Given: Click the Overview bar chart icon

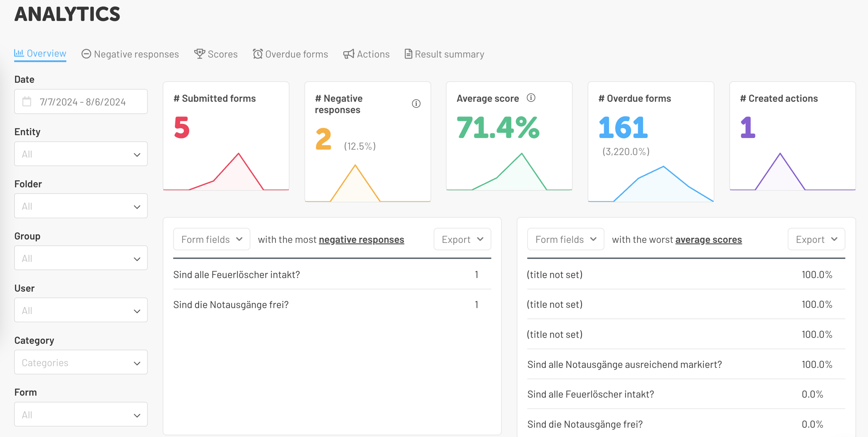Looking at the screenshot, I should pos(19,53).
